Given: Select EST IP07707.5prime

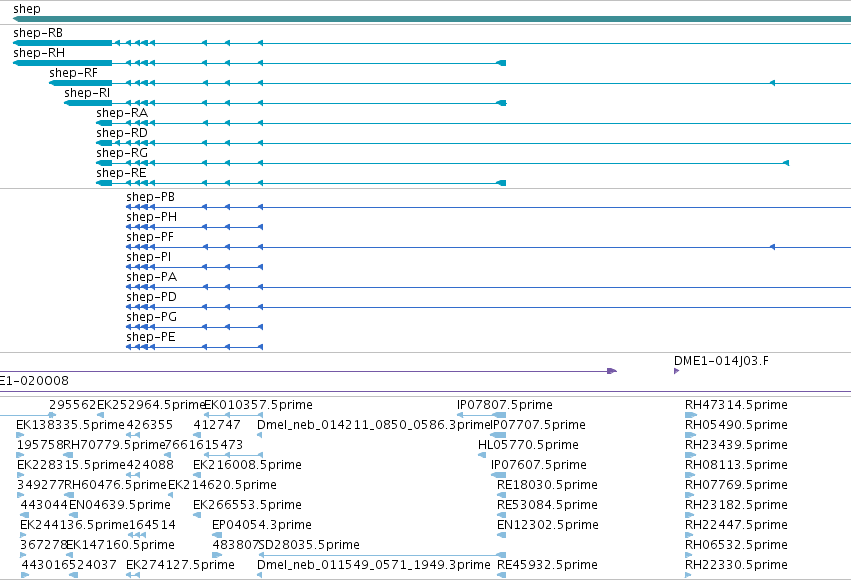Looking at the screenshot, I should (x=538, y=425).
